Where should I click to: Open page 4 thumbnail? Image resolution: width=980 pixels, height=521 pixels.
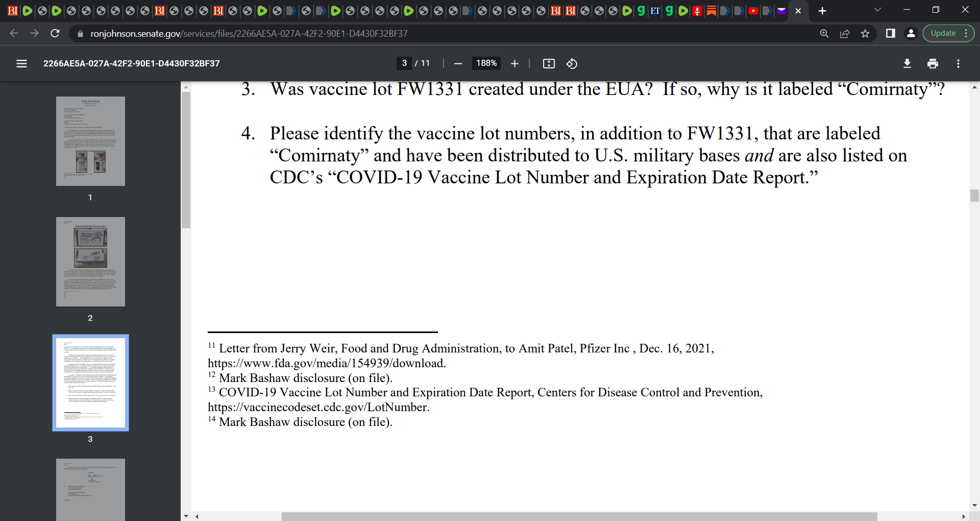(x=90, y=489)
